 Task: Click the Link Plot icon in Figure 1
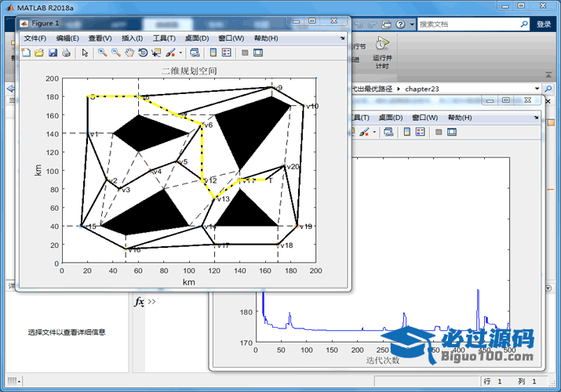[194, 53]
